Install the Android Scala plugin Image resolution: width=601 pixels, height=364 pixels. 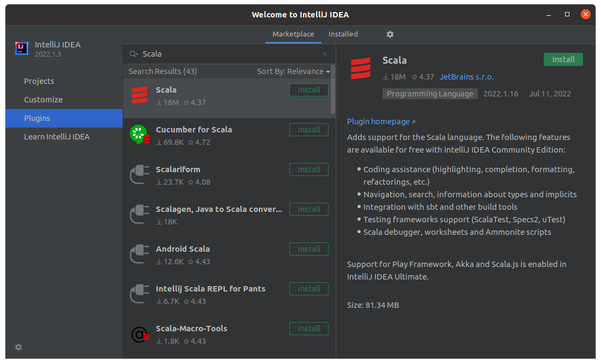click(x=309, y=249)
